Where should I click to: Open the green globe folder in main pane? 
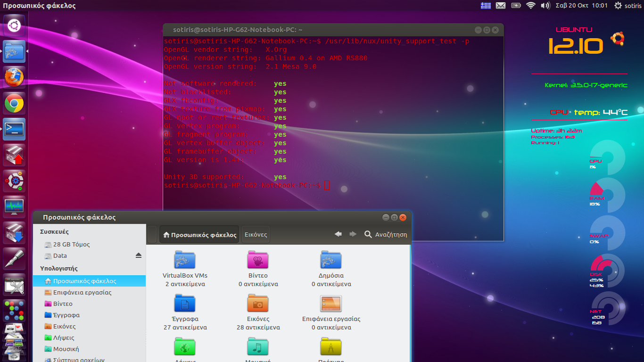pos(185,346)
